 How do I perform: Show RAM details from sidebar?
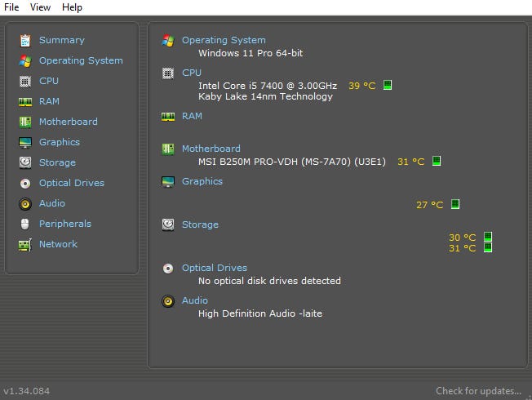[x=49, y=101]
